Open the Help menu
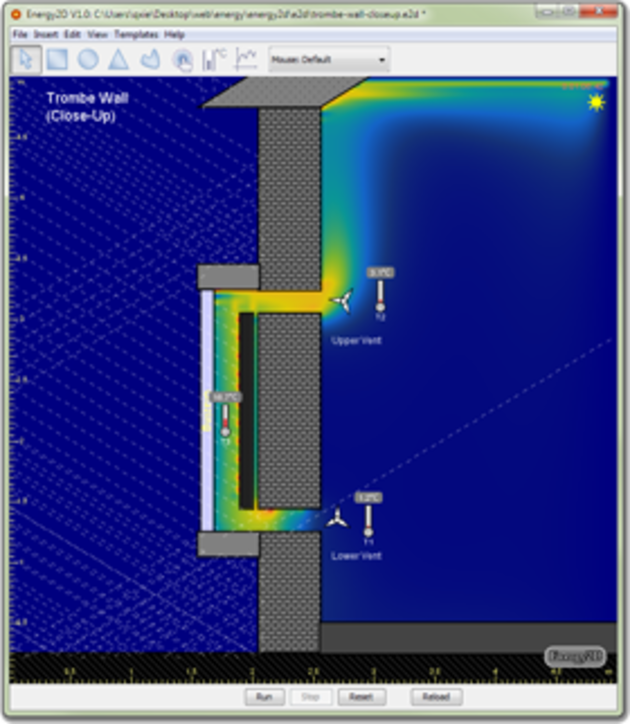 174,35
